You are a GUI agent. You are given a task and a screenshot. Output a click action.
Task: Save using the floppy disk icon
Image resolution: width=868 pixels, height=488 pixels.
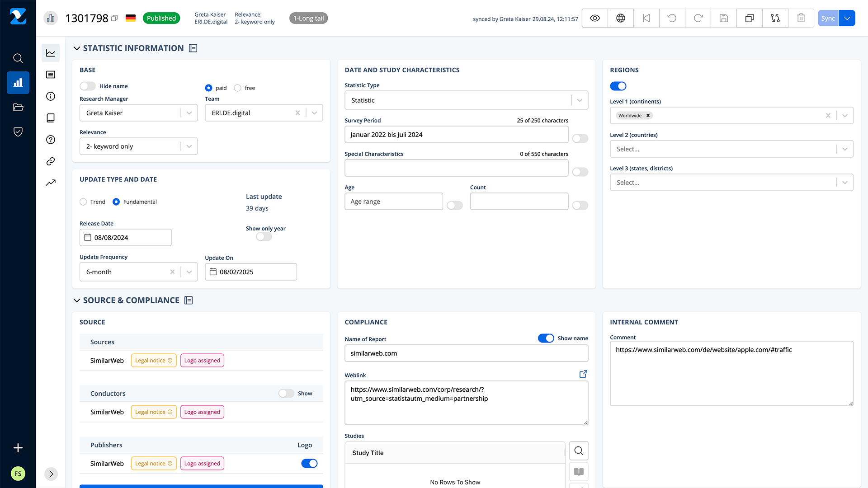tap(723, 18)
